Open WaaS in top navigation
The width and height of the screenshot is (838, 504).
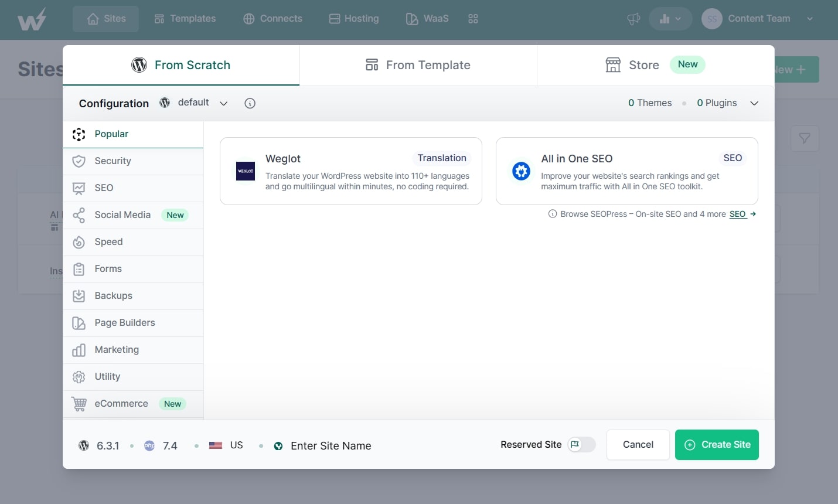coord(427,19)
